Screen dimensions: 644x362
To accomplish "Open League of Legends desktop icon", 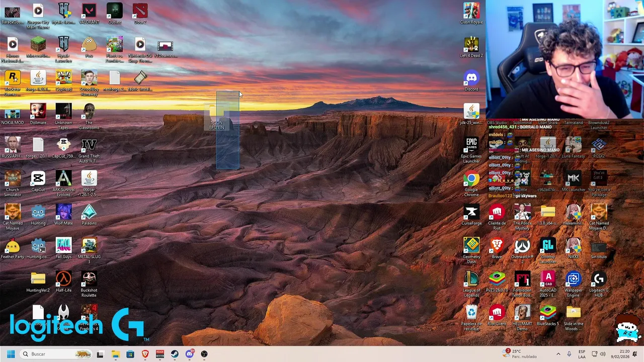I will [x=471, y=284].
